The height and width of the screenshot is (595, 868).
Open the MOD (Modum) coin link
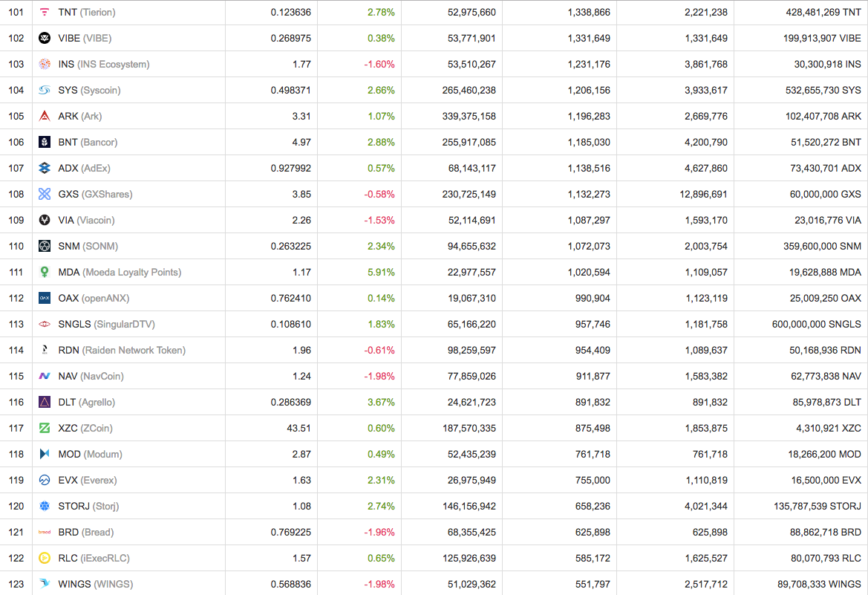pyautogui.click(x=91, y=455)
